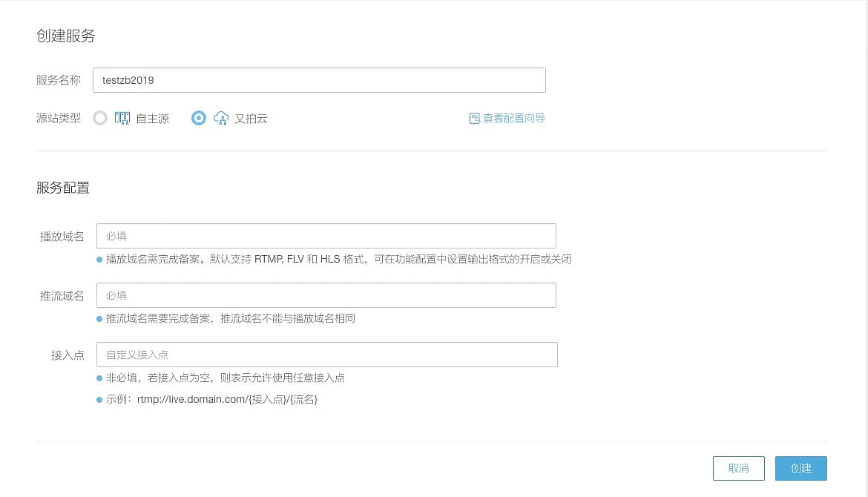
Task: Click the 自主源 text label
Action: point(152,119)
